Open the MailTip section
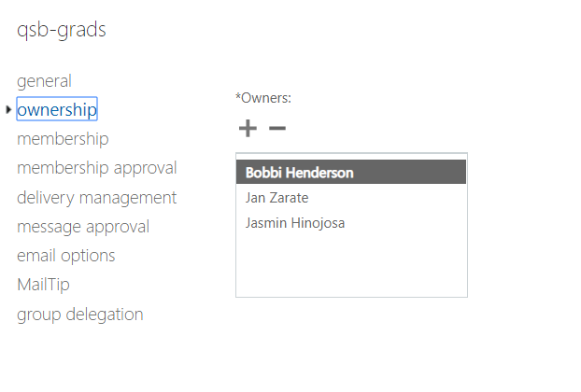The image size is (581, 392). pos(43,285)
